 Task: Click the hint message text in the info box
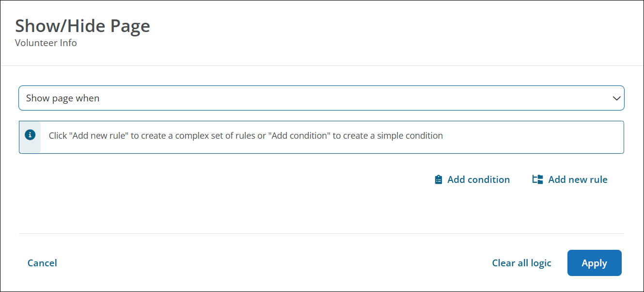tap(246, 136)
